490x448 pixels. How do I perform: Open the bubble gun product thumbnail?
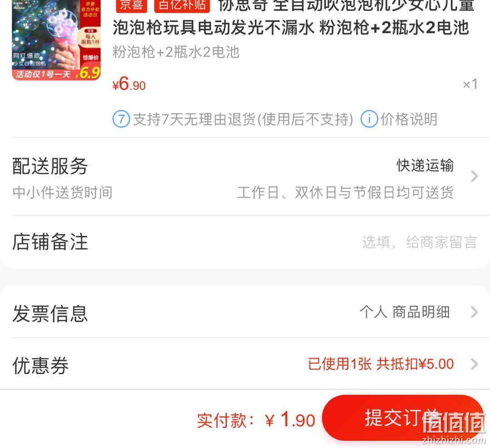pos(56,40)
